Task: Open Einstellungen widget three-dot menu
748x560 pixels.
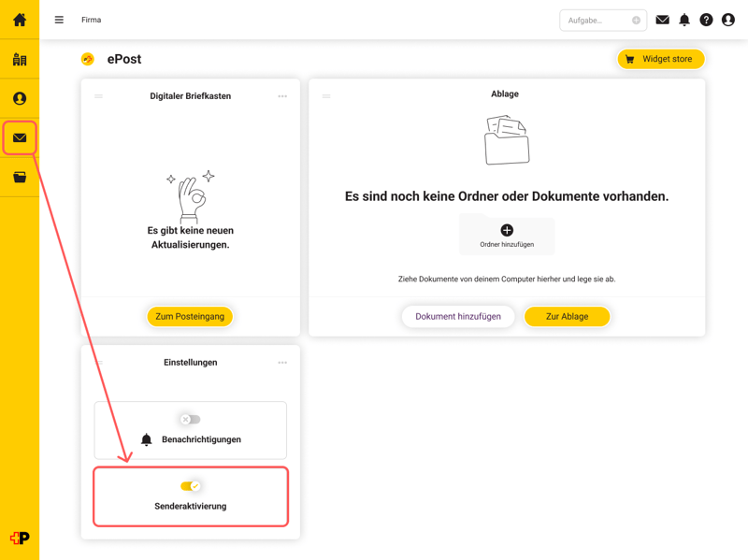Action: (x=282, y=363)
